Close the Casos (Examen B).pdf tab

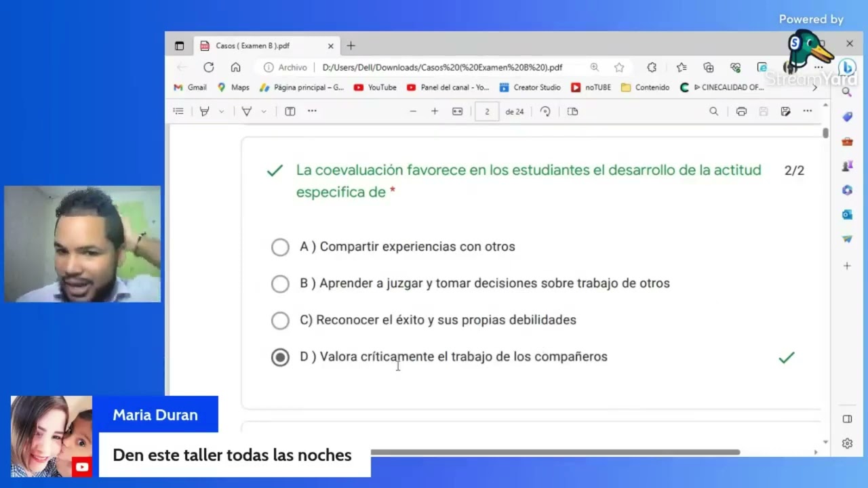click(x=331, y=46)
